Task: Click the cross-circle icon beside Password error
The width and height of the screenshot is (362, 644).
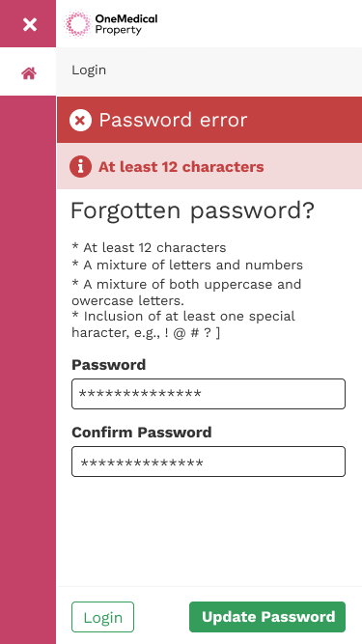Action: (x=80, y=121)
